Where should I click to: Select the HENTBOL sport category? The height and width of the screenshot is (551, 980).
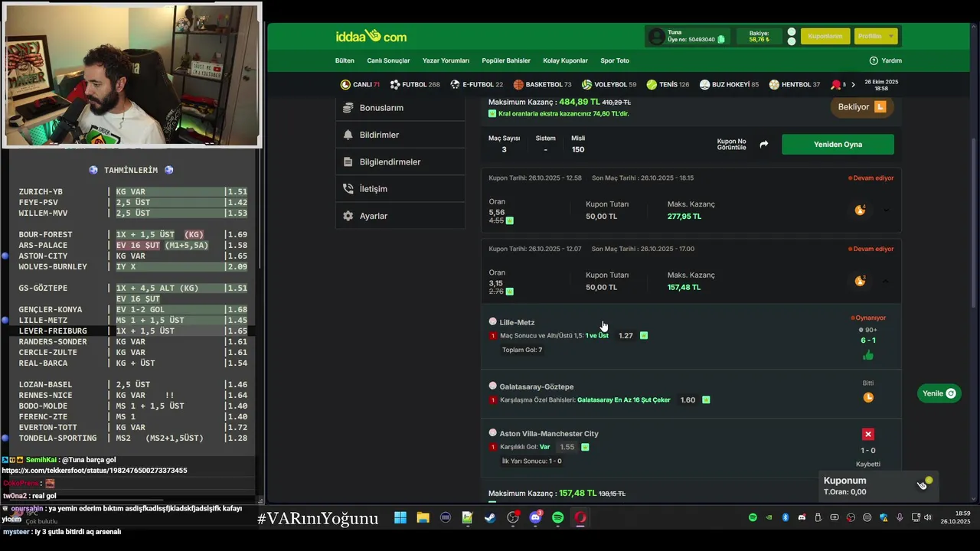coord(795,84)
